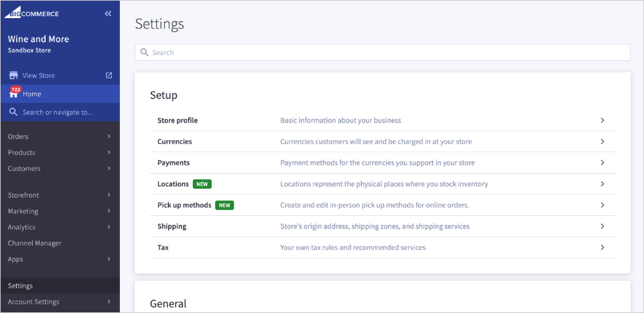
Task: Collapse the sidebar with double-chevron icon
Action: 108,13
